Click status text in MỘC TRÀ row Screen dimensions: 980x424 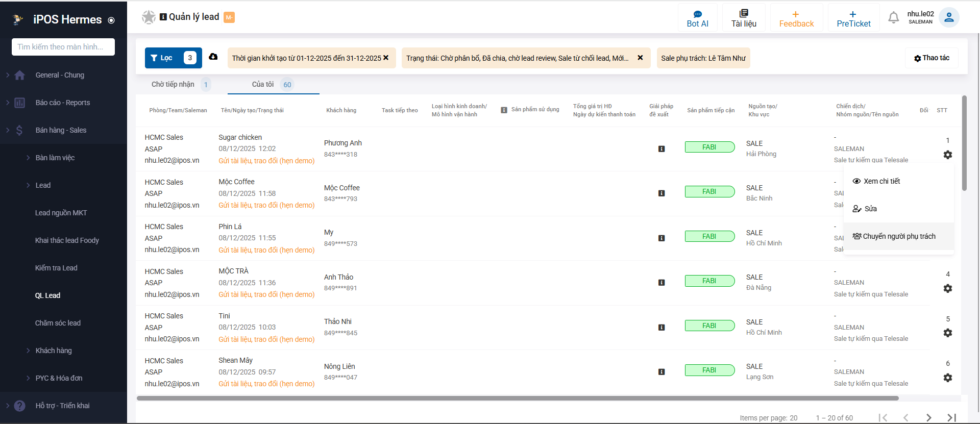[266, 294]
